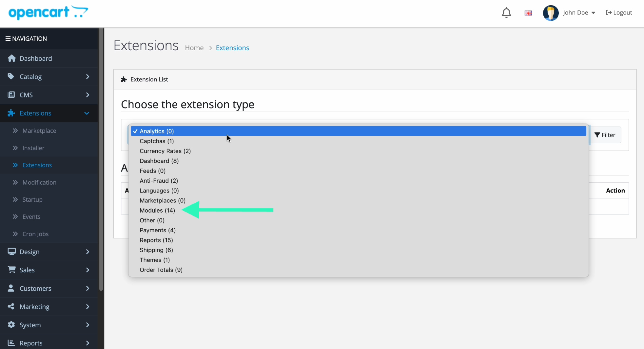This screenshot has height=349, width=644.
Task: Select Languages (0) option
Action: point(359,191)
